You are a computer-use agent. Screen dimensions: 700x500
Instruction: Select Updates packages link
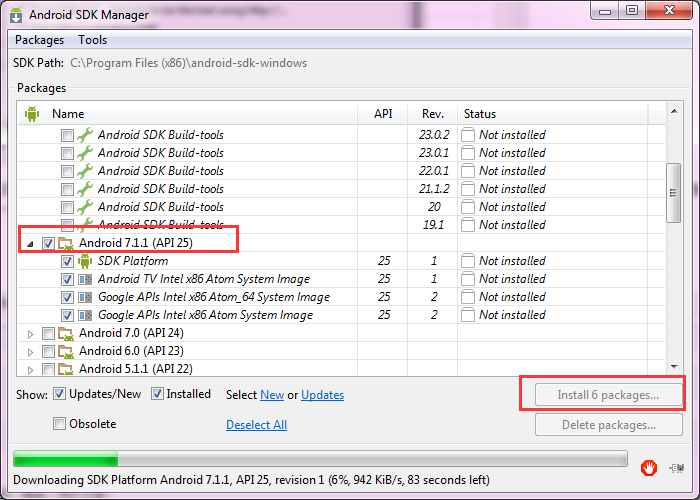(322, 395)
